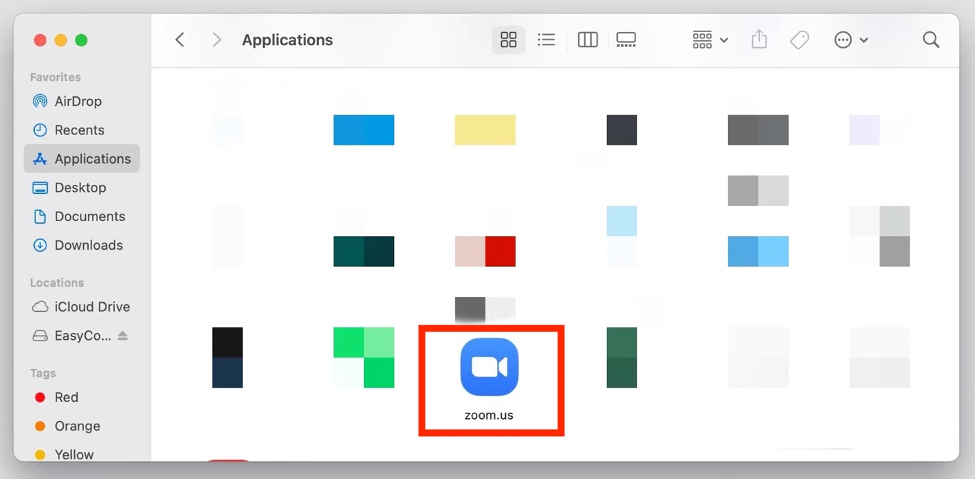Switch to gallery view
The width and height of the screenshot is (977, 479).
(626, 40)
